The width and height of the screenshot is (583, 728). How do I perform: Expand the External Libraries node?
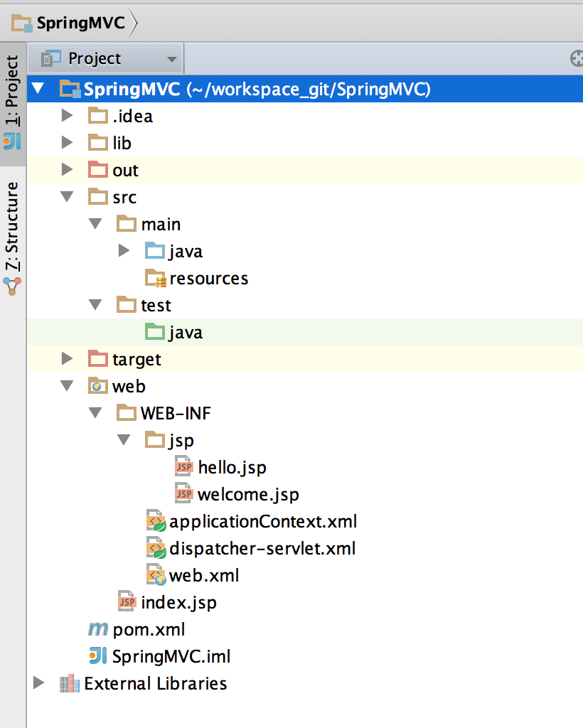[x=39, y=683]
